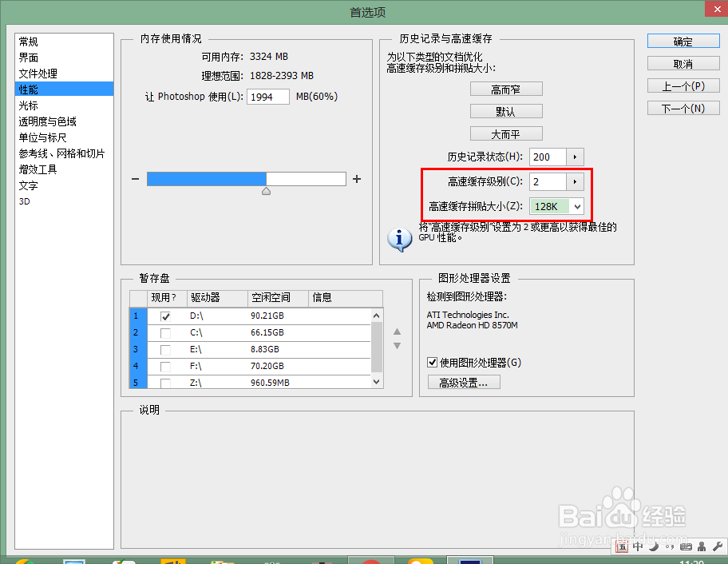The height and width of the screenshot is (564, 728).
Task: Open the 高速缓存级别 arrow popup
Action: pyautogui.click(x=575, y=181)
